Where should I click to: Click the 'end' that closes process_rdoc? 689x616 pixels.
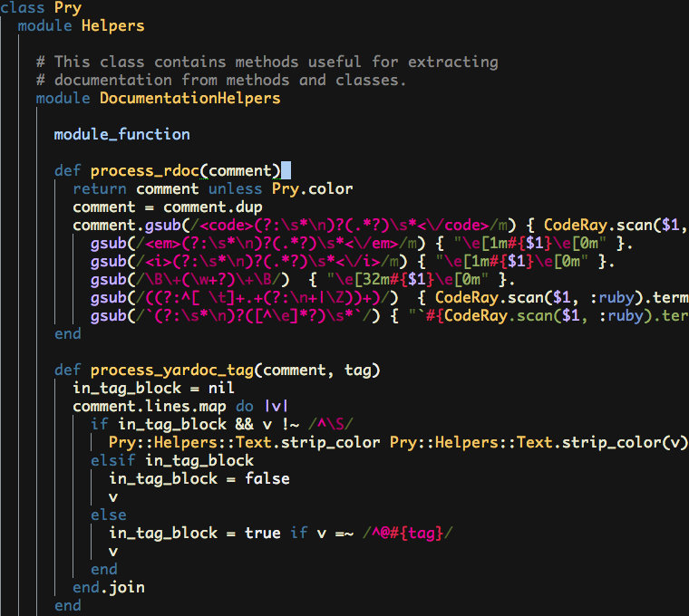click(x=68, y=334)
